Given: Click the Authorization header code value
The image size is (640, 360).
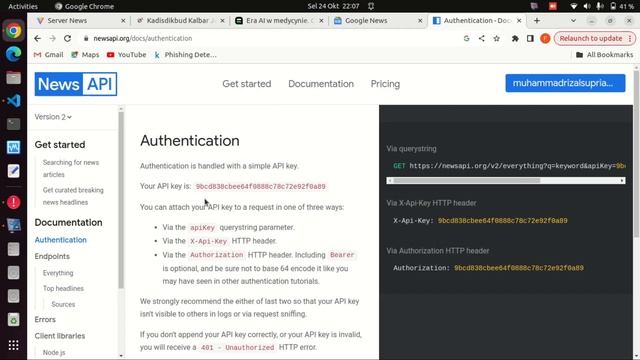Looking at the screenshot, I should click(x=519, y=268).
